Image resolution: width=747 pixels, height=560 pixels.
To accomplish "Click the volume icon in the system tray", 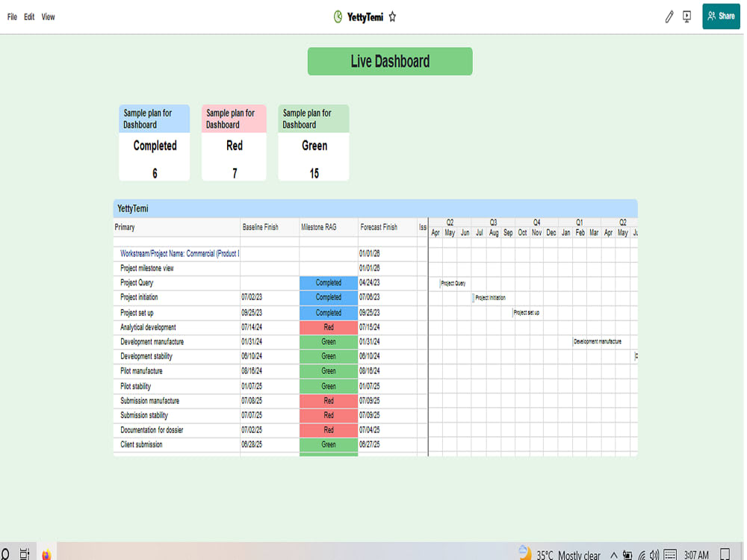I will 654,555.
